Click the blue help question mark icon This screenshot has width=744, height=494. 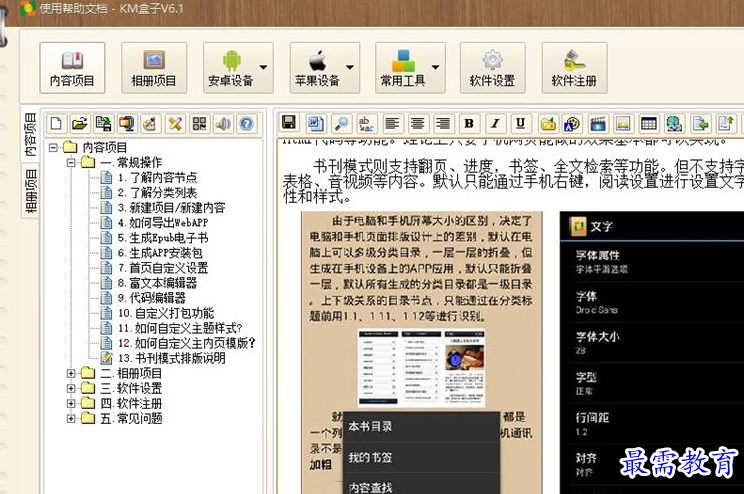[245, 124]
